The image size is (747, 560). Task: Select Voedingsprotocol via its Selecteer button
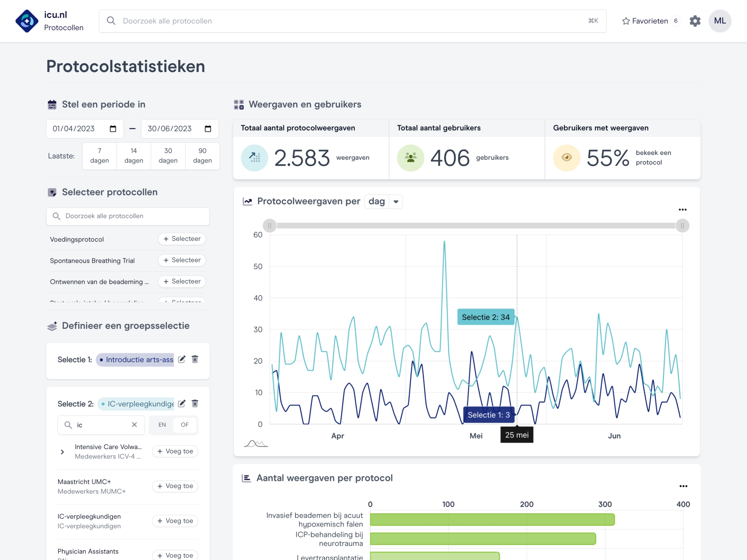[182, 239]
